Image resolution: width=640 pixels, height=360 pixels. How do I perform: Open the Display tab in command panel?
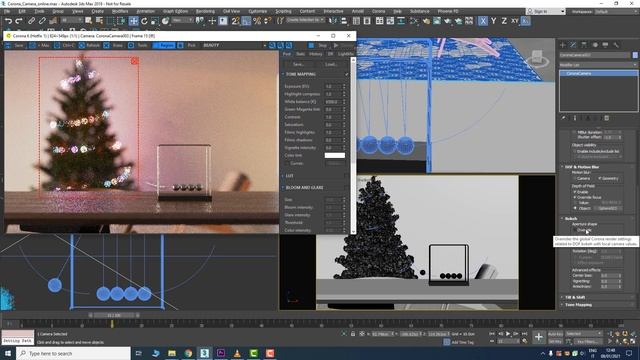pos(605,45)
